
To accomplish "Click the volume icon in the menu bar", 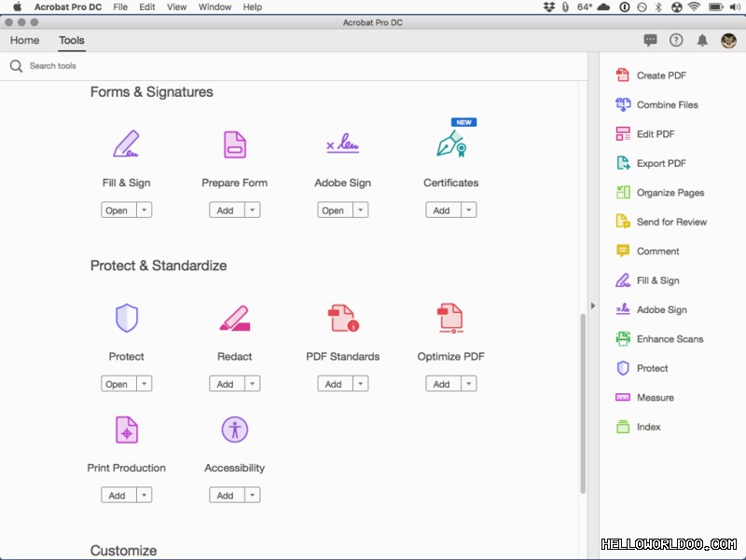I will coord(735,7).
